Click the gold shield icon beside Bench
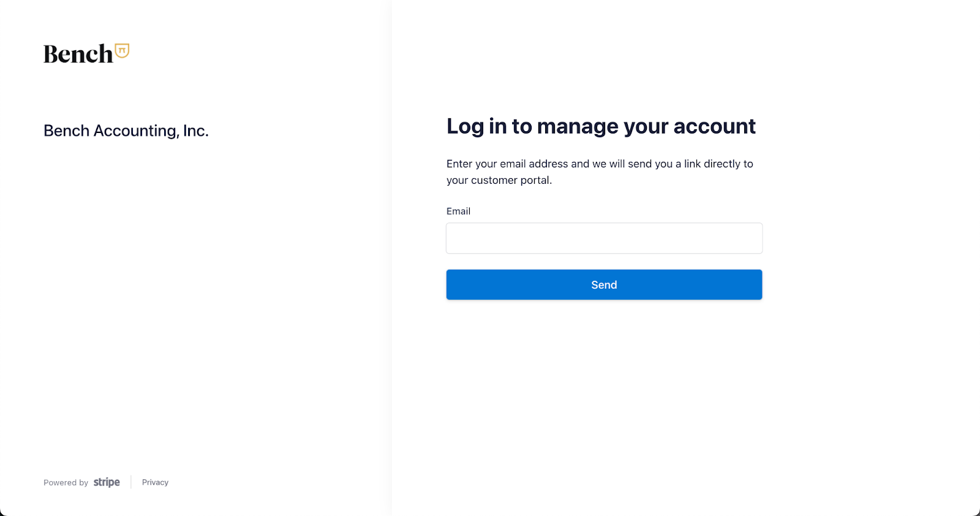The width and height of the screenshot is (980, 516). tap(122, 50)
